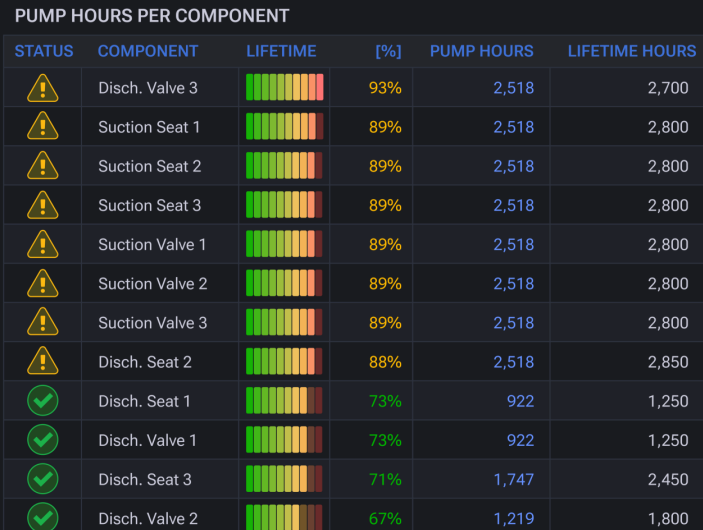Screen dimensions: 703x530
Task: Click the warning icon for Disch. Seat 2
Action: (43, 361)
